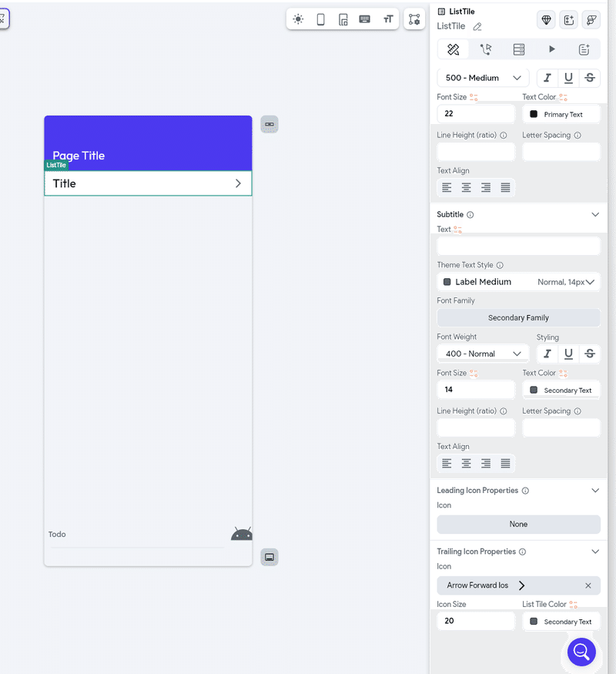This screenshot has width=616, height=674.
Task: Toggle italic for title text
Action: click(x=547, y=78)
